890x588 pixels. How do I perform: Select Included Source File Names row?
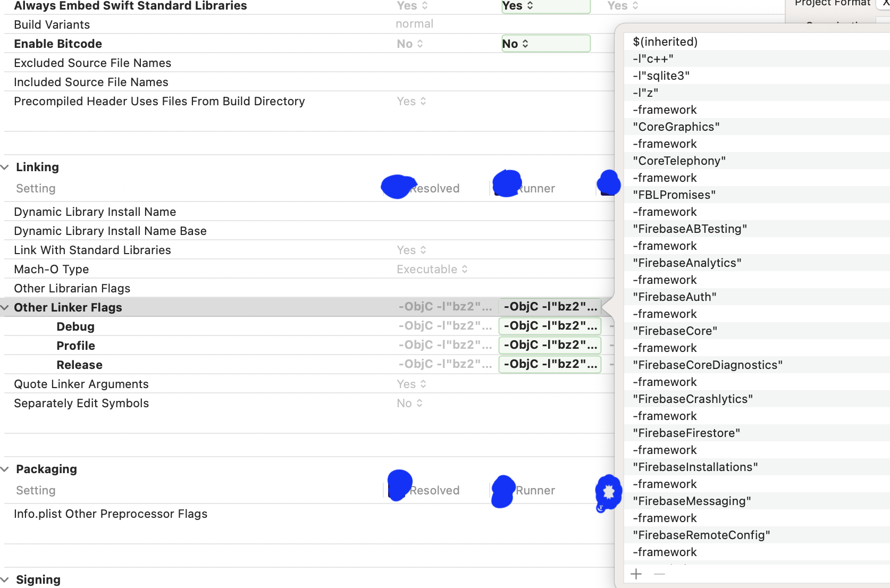click(309, 82)
